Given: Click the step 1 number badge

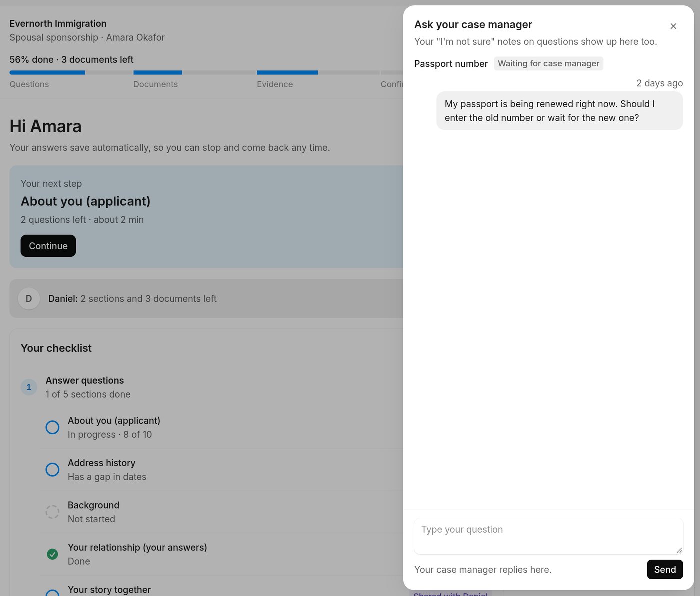Looking at the screenshot, I should click(29, 387).
